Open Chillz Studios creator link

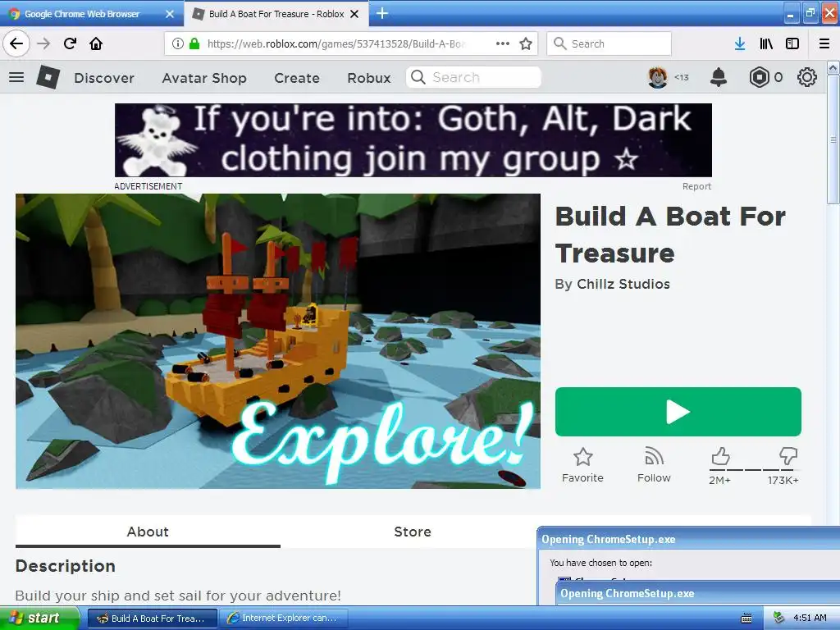pyautogui.click(x=623, y=284)
